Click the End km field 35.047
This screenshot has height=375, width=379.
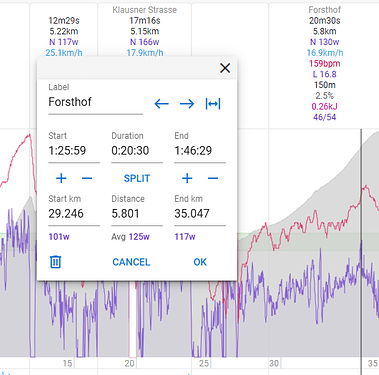pos(200,214)
